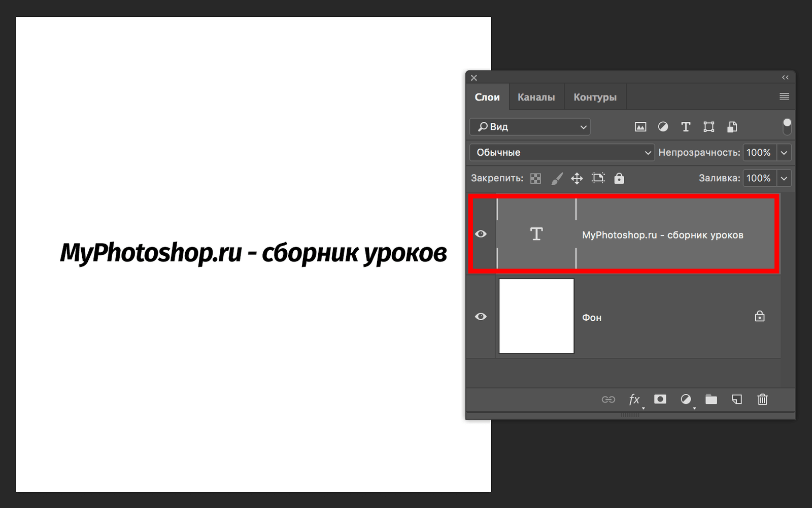Switch to the Контуры tab

tap(595, 97)
